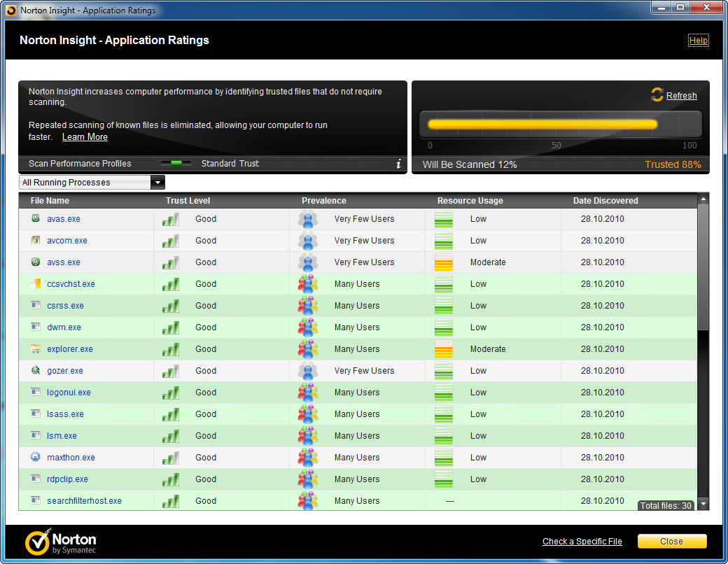Click the explorer.exe folder icon
The image size is (728, 564).
pyautogui.click(x=36, y=348)
